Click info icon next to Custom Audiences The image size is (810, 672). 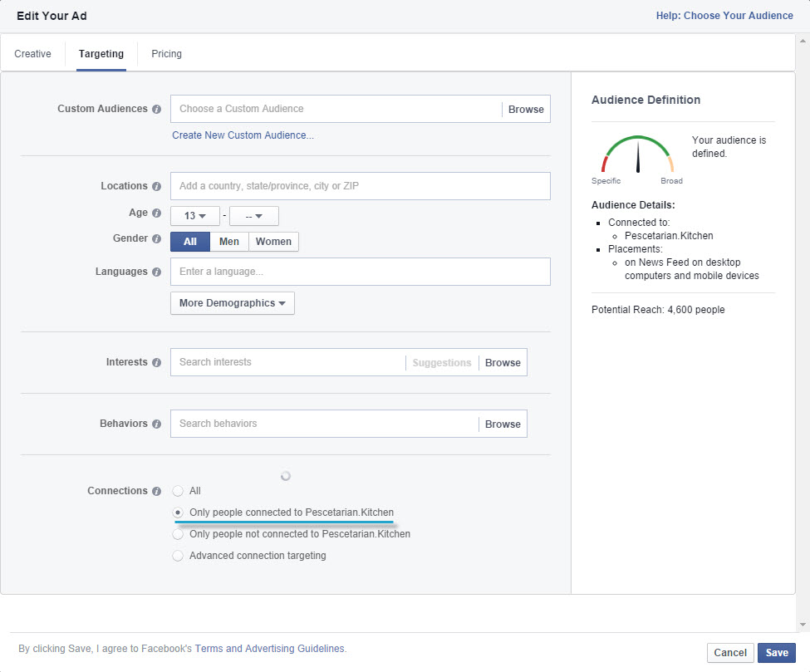pos(156,109)
